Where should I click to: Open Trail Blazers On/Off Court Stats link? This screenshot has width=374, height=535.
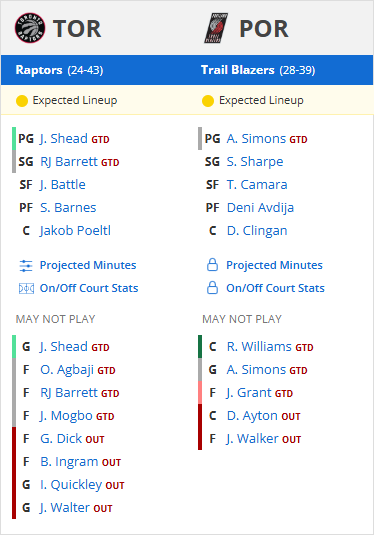coord(275,288)
